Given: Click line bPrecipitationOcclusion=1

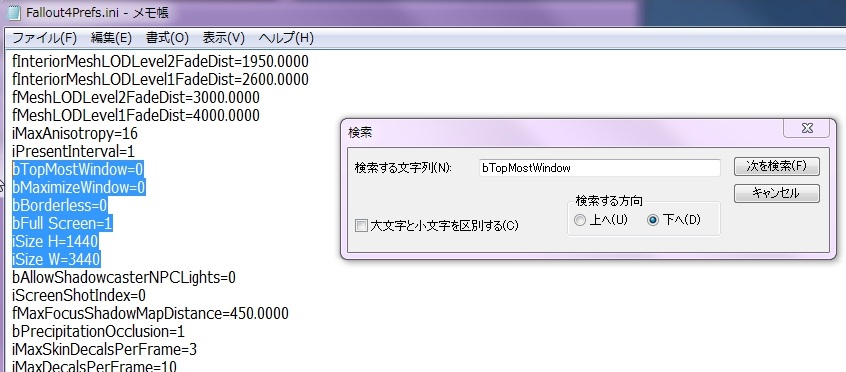Looking at the screenshot, I should (98, 331).
